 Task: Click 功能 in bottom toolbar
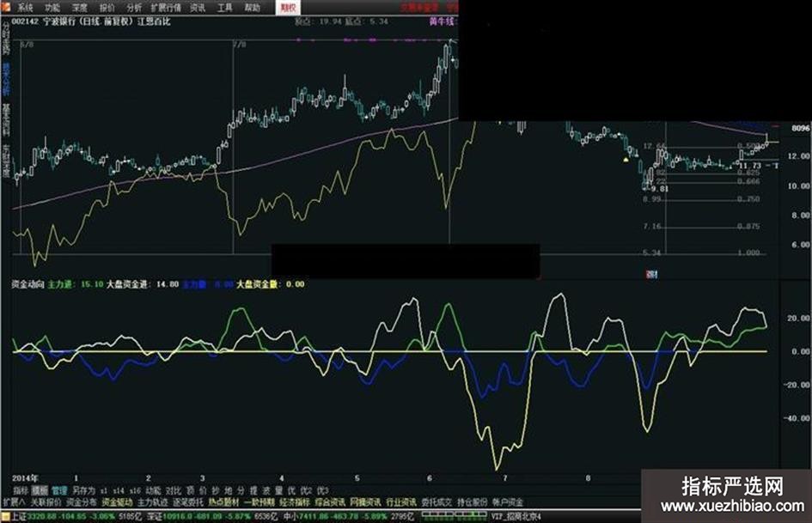[153, 490]
